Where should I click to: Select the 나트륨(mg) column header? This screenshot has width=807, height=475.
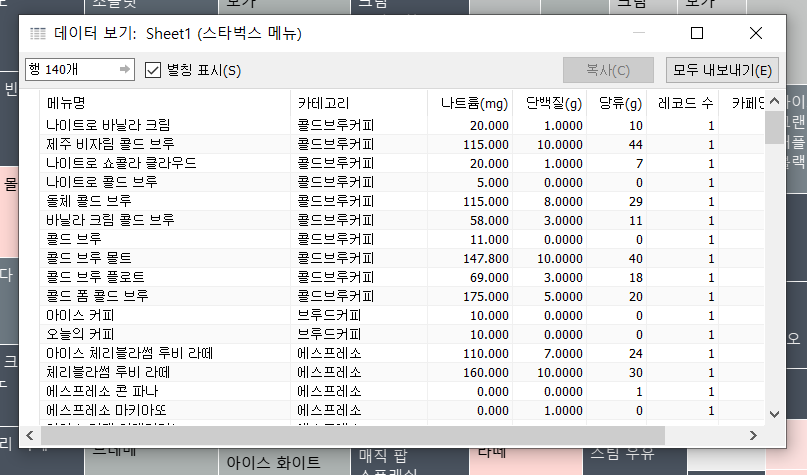[x=470, y=103]
